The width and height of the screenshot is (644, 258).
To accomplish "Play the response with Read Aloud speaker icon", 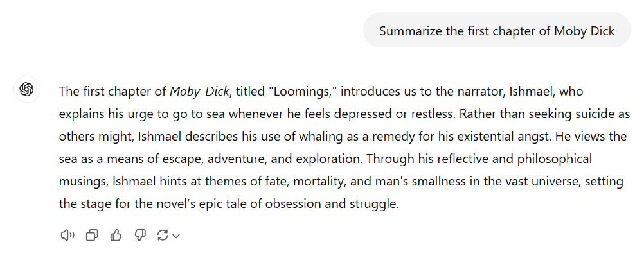I will coord(67,236).
